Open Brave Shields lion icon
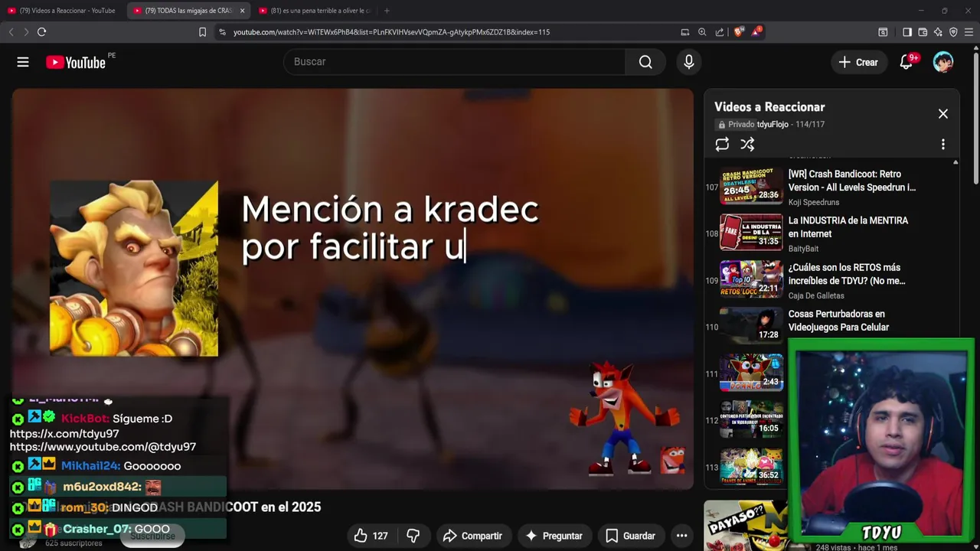 [x=738, y=32]
